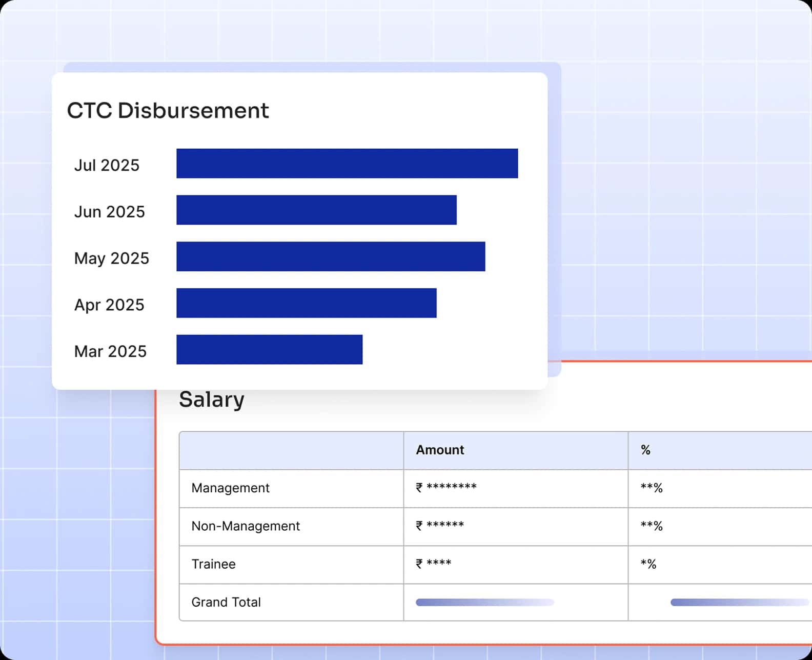Select the Non-Management row label
812x660 pixels.
click(x=246, y=526)
